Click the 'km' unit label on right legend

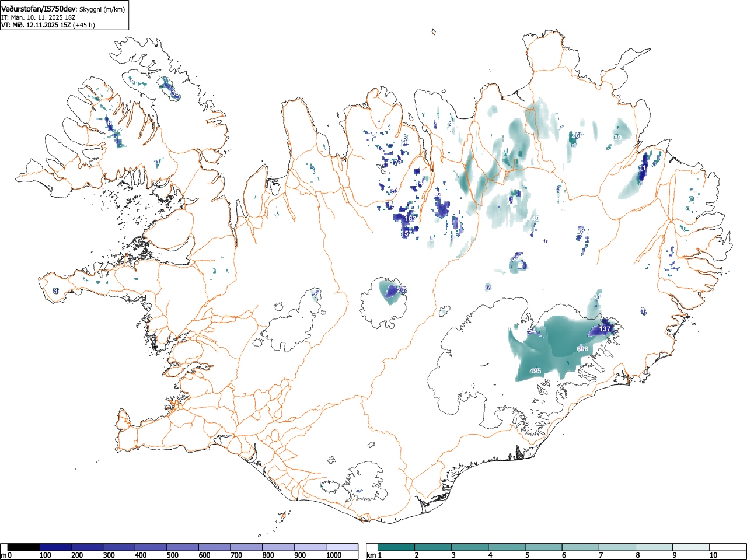pos(371,555)
